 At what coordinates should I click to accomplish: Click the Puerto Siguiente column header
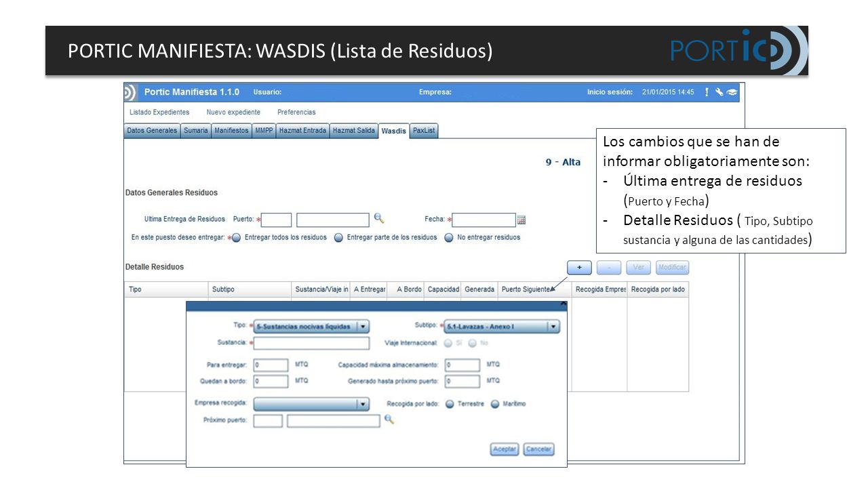click(534, 289)
